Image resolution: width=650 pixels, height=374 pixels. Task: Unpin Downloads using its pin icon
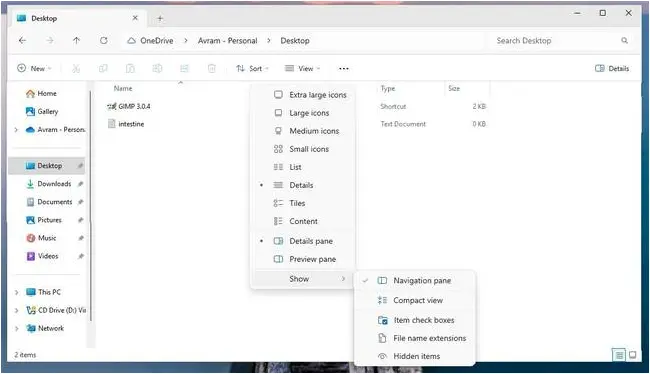point(80,184)
